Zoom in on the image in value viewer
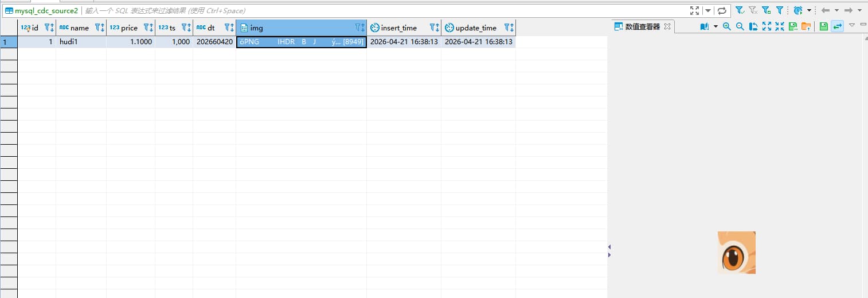This screenshot has width=868, height=298. [727, 26]
